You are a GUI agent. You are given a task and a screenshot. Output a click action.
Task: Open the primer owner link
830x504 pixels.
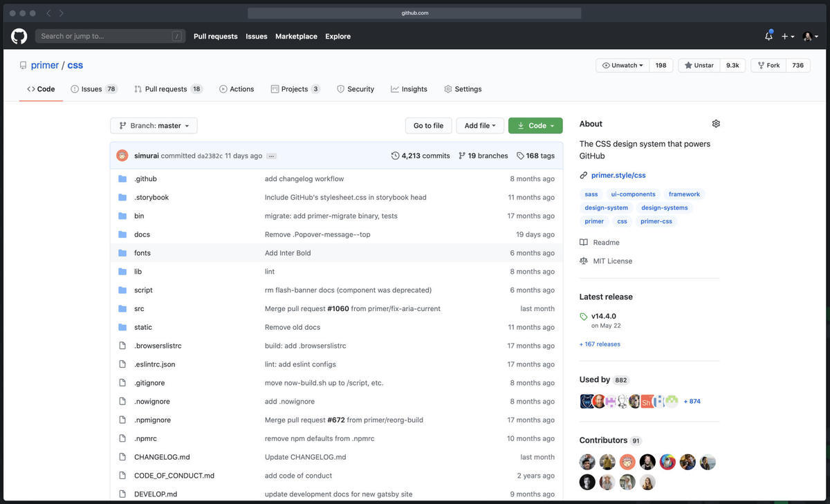click(45, 65)
